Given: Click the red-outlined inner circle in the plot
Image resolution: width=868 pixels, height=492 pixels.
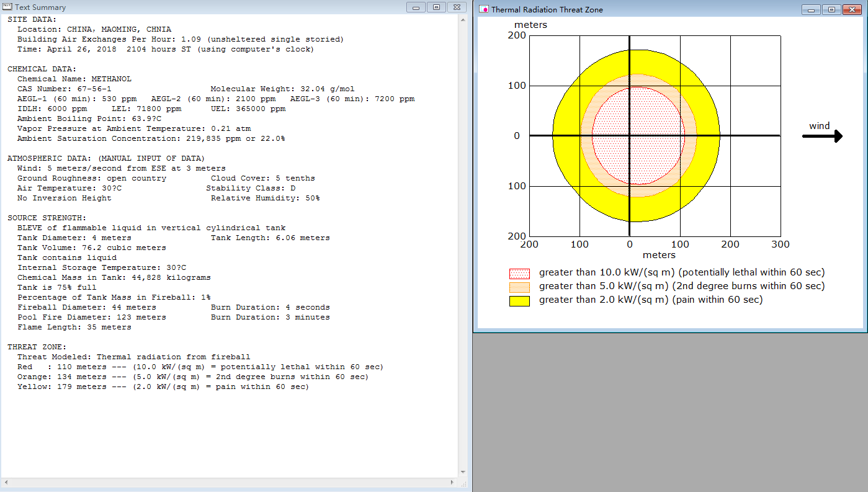Looking at the screenshot, I should click(x=638, y=136).
